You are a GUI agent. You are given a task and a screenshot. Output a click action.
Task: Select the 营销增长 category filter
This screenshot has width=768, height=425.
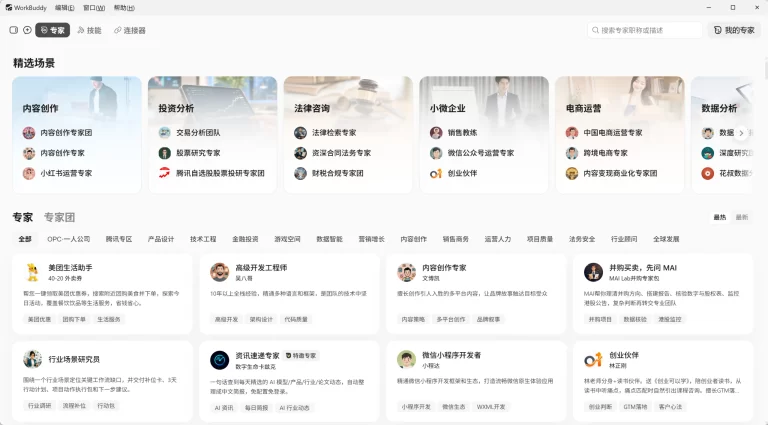372,239
